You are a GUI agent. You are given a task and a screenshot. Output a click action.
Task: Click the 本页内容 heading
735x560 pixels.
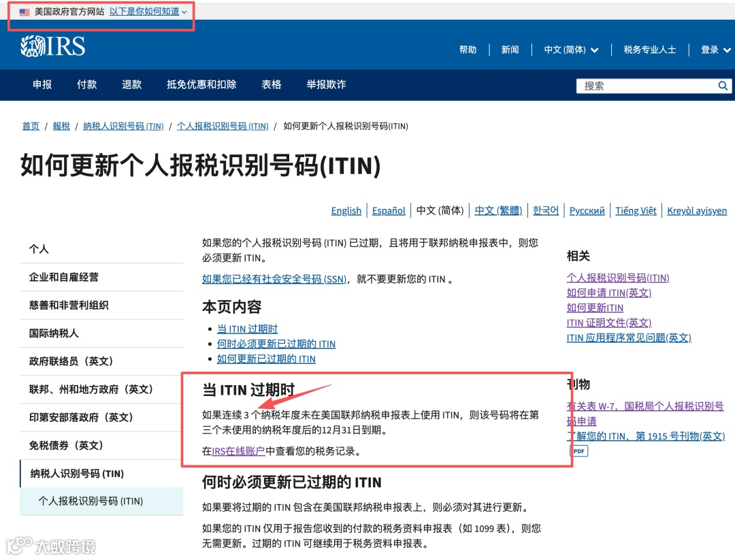[x=231, y=307]
